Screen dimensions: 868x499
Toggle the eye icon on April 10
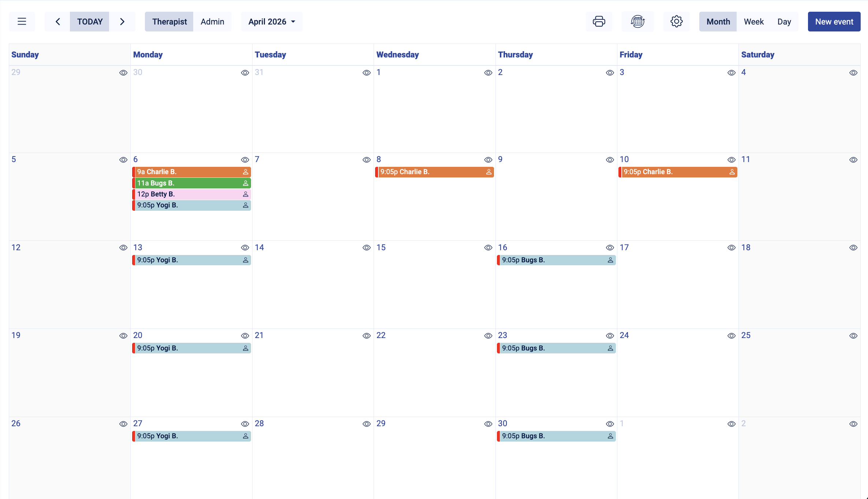pos(732,160)
